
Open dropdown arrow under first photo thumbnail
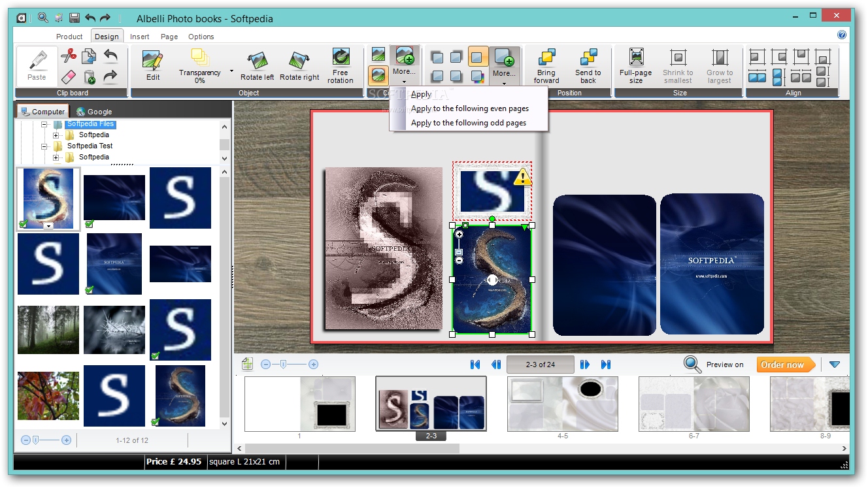click(x=48, y=226)
